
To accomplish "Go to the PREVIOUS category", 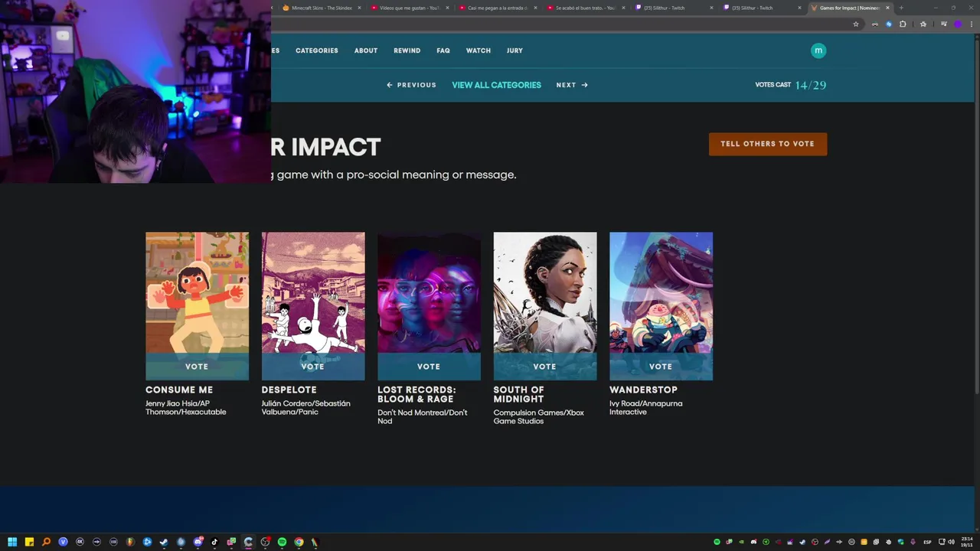I will click(x=411, y=85).
